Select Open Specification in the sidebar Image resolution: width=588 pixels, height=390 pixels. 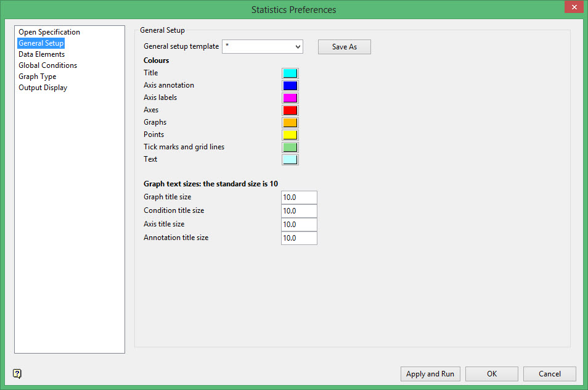[x=49, y=32]
